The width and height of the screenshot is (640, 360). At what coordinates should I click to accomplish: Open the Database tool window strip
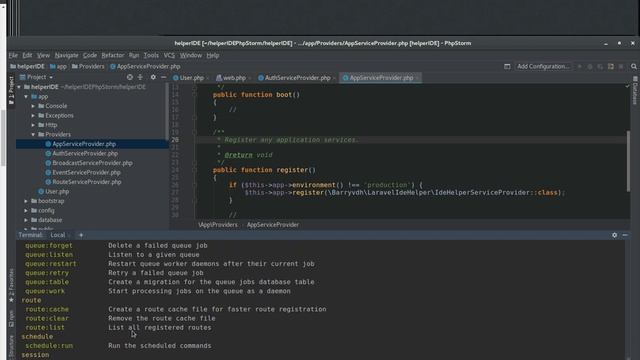point(635,91)
